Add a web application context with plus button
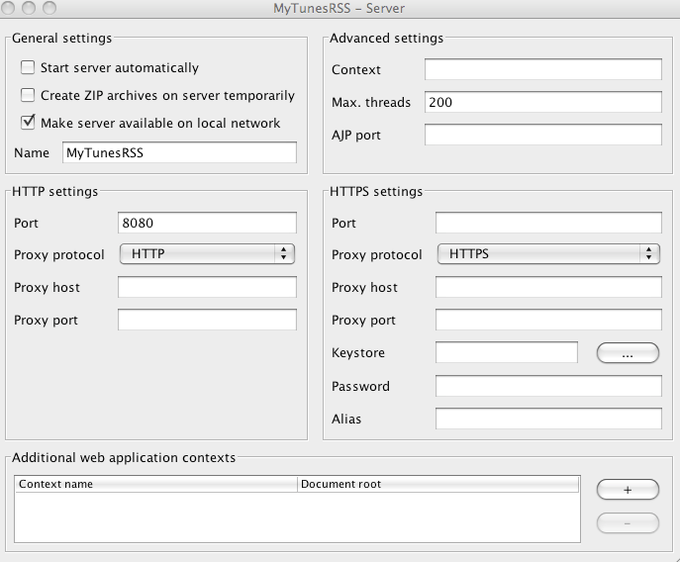Image resolution: width=680 pixels, height=562 pixels. [x=627, y=490]
